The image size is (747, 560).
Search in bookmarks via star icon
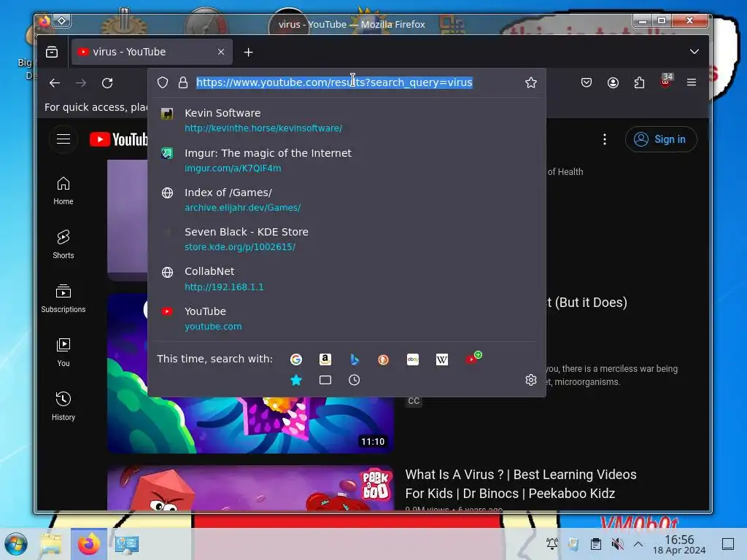pyautogui.click(x=296, y=380)
